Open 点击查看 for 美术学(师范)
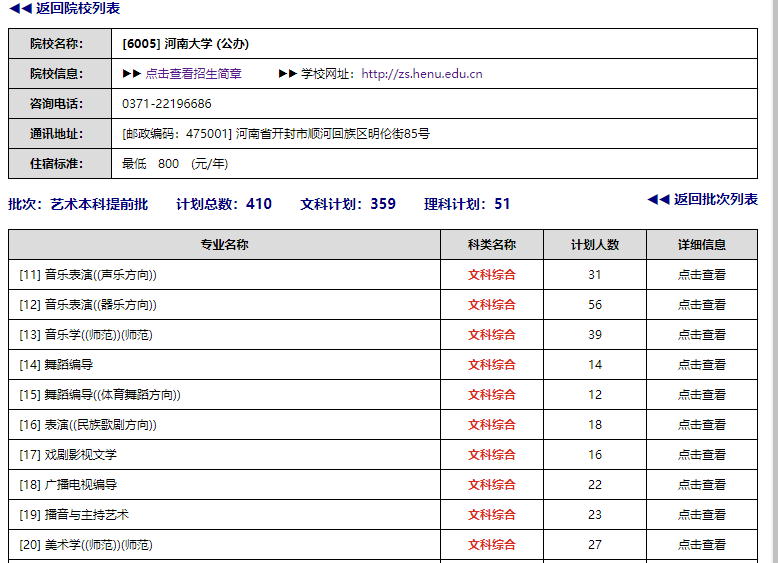The image size is (778, 563). coord(701,545)
